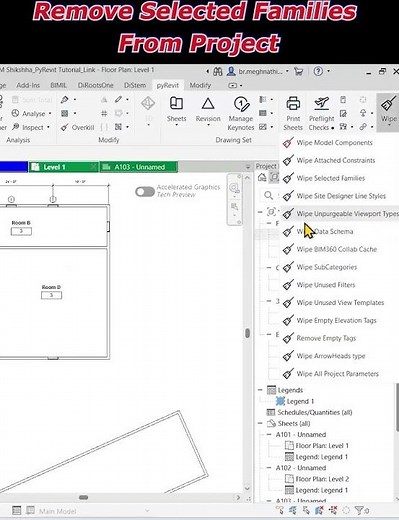Open the Inspect dropdown arrow
Viewport: 399px width, 520px height.
point(49,127)
